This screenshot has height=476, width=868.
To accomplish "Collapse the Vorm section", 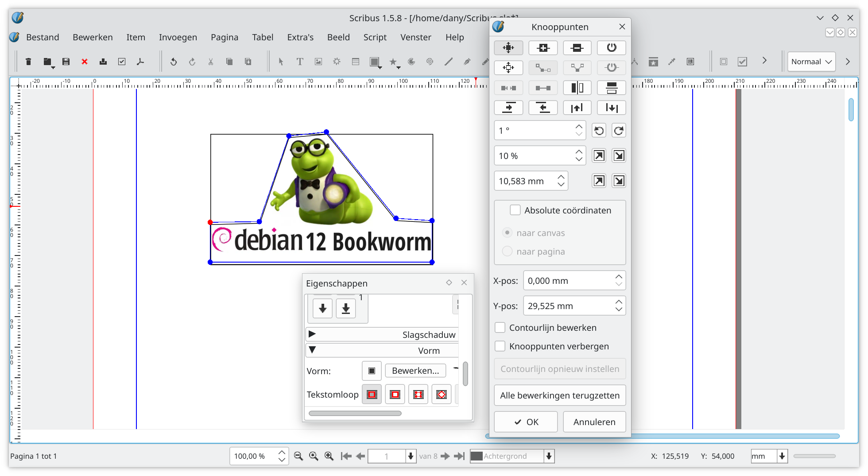I will click(x=382, y=350).
